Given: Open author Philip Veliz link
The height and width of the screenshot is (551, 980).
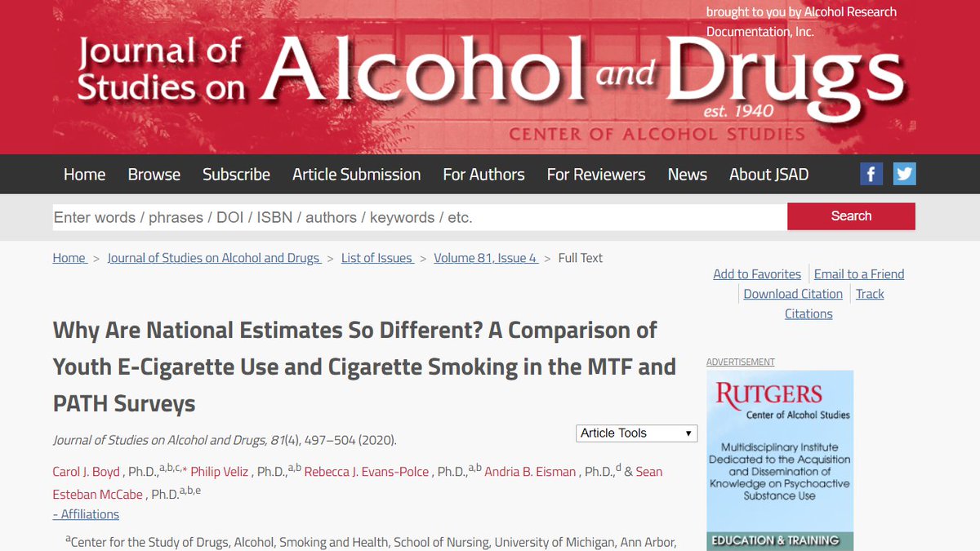Looking at the screenshot, I should [220, 472].
